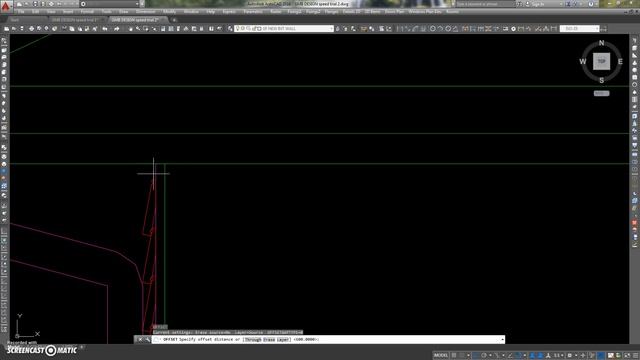Open the Modify menu

169,12
